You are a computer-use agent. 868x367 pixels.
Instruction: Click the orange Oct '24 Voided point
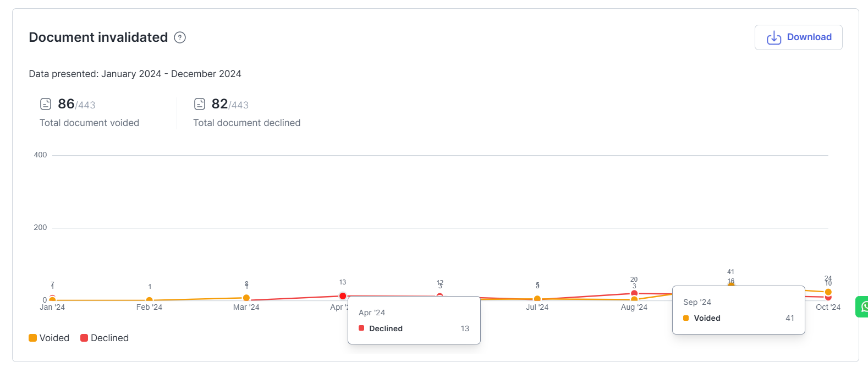[828, 292]
